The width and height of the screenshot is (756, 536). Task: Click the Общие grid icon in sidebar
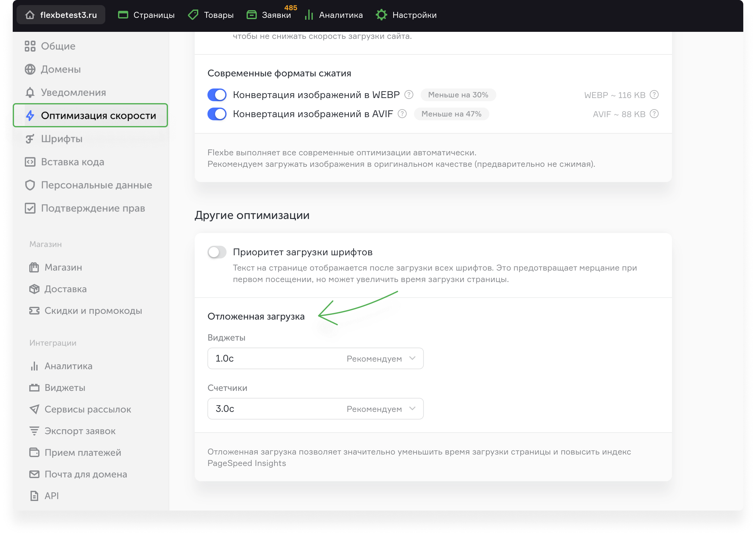tap(30, 46)
